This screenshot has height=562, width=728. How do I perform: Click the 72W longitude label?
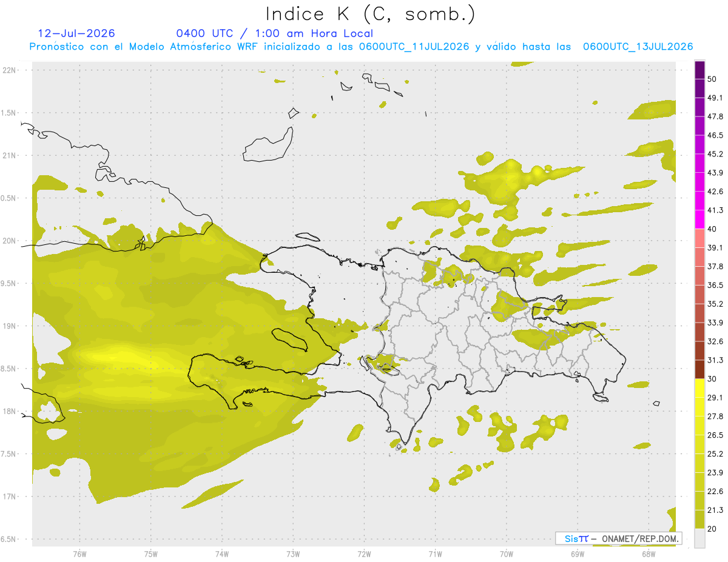(x=364, y=554)
